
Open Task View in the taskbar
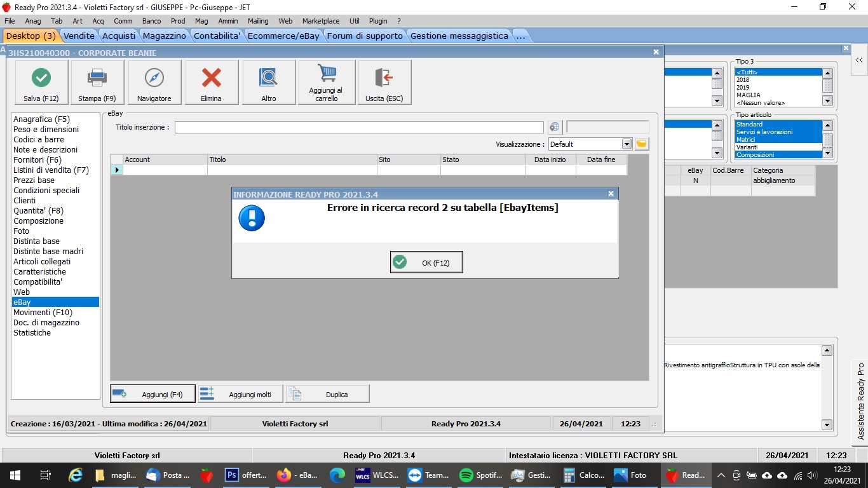click(45, 475)
